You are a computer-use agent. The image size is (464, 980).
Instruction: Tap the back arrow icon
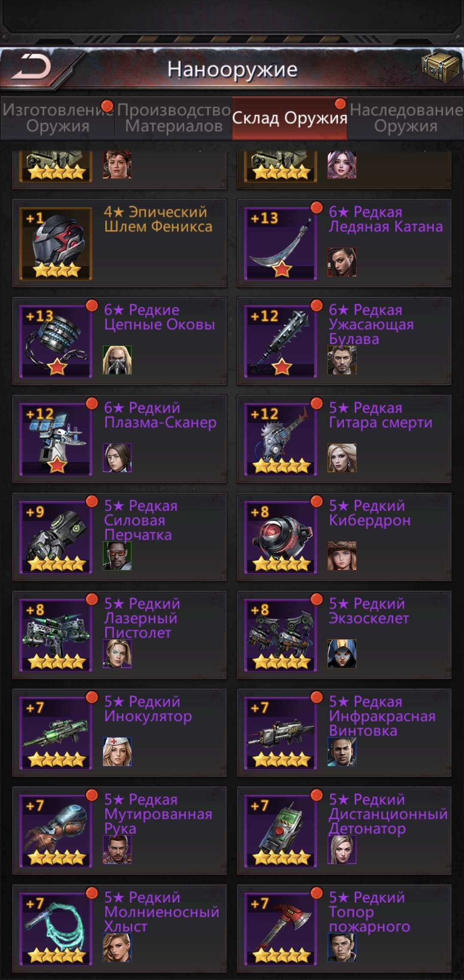pos(31,67)
